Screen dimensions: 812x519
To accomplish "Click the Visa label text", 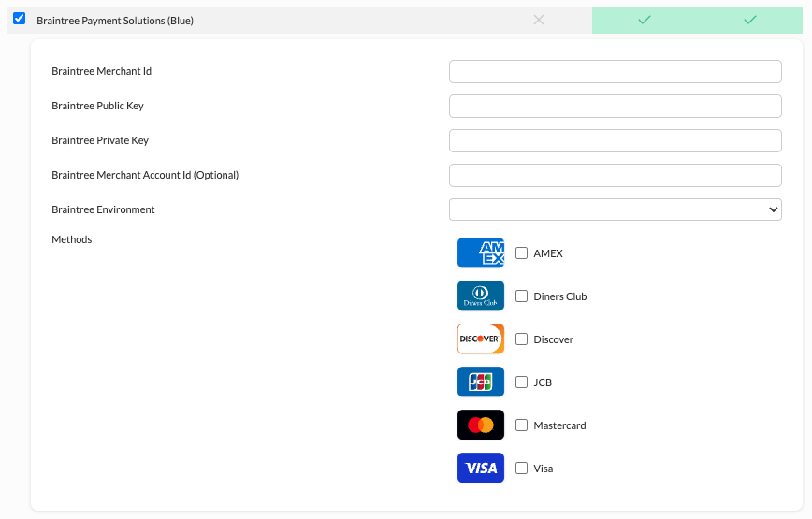I will point(544,469).
